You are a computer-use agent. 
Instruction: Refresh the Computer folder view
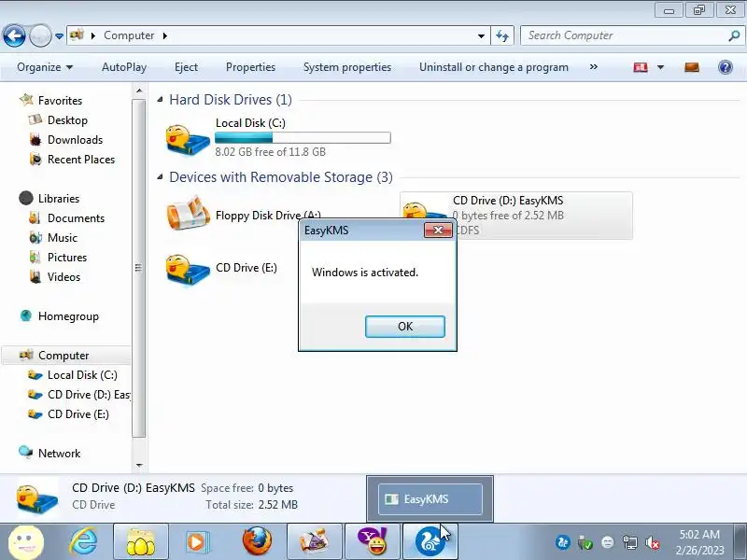pos(502,35)
